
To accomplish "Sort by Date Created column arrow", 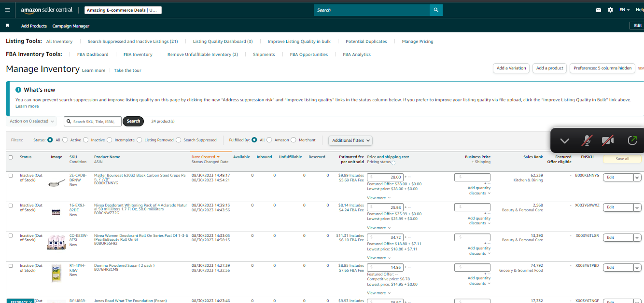I will tap(218, 157).
